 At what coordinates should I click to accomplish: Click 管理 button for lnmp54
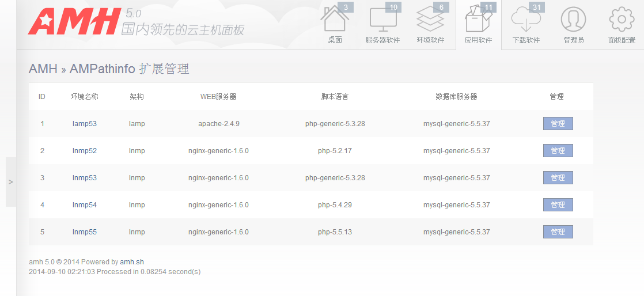pos(558,205)
